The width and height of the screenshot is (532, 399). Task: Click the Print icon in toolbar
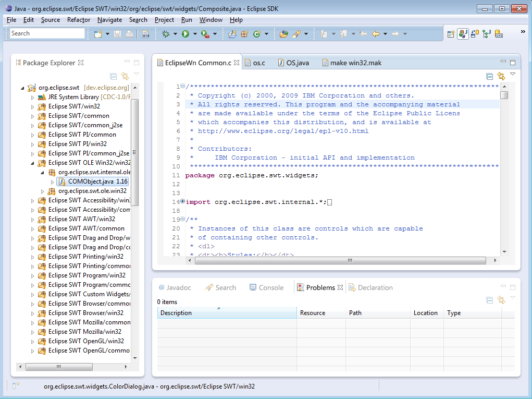[x=129, y=33]
